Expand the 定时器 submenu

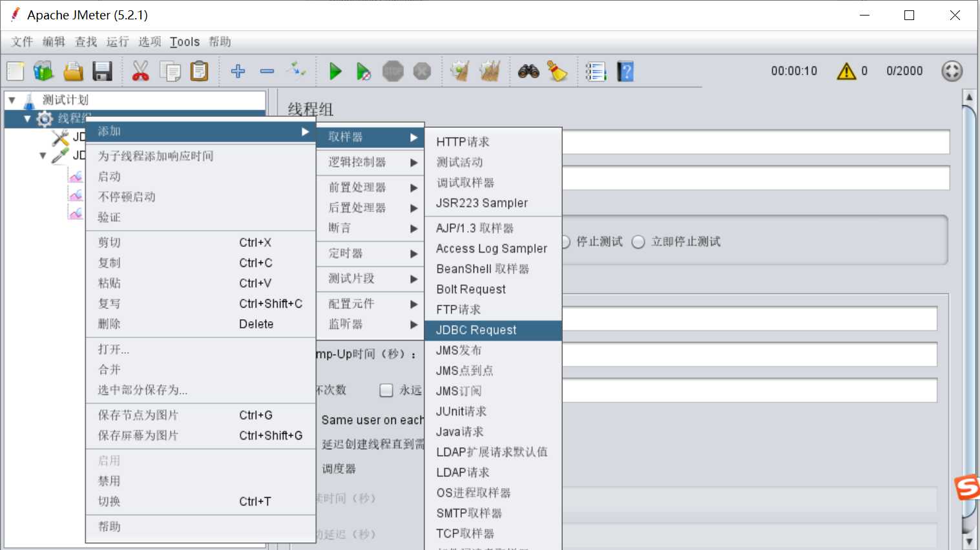tap(370, 253)
